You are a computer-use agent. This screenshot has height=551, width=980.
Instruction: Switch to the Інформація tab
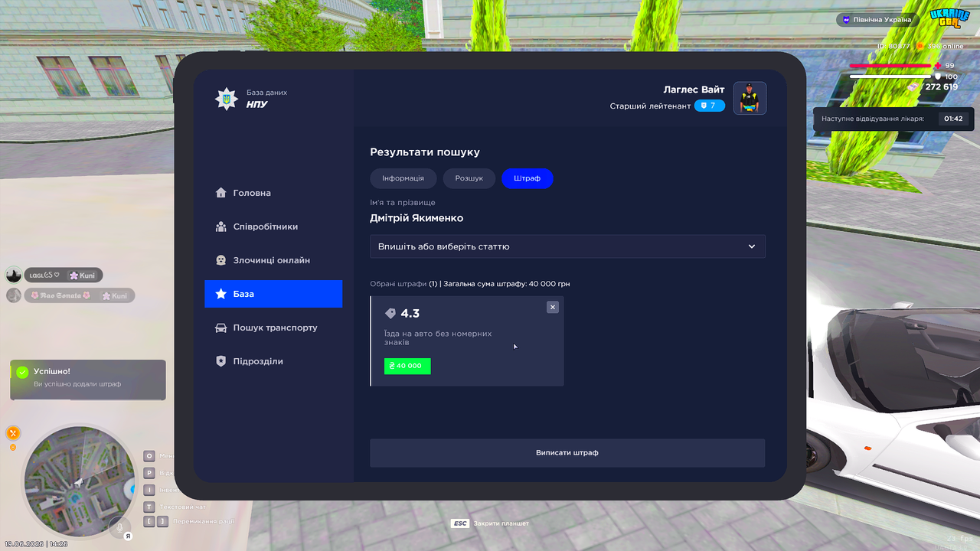point(403,178)
